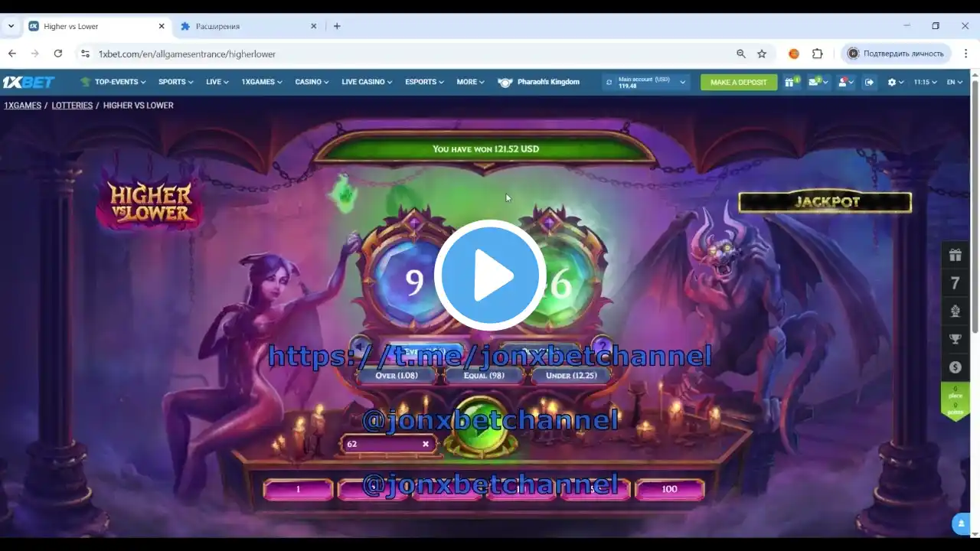Open Pharaoh's Kingdom promo link
The image size is (980, 551).
(x=539, y=82)
